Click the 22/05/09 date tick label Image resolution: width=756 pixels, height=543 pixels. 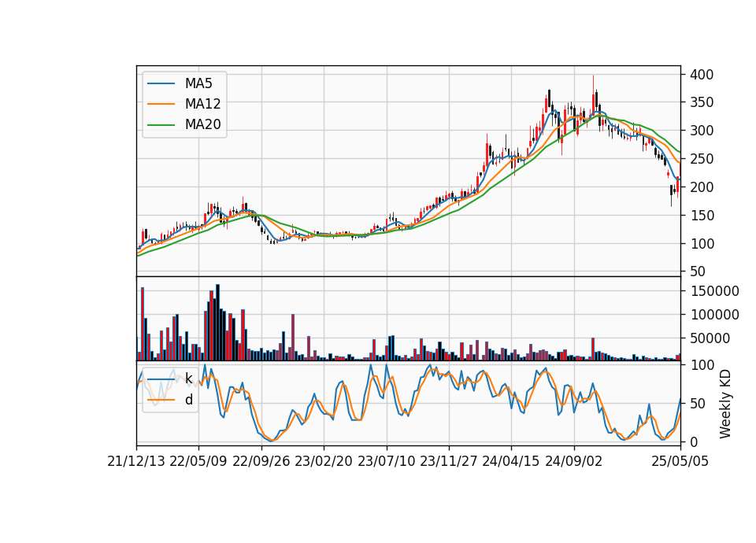(x=198, y=461)
